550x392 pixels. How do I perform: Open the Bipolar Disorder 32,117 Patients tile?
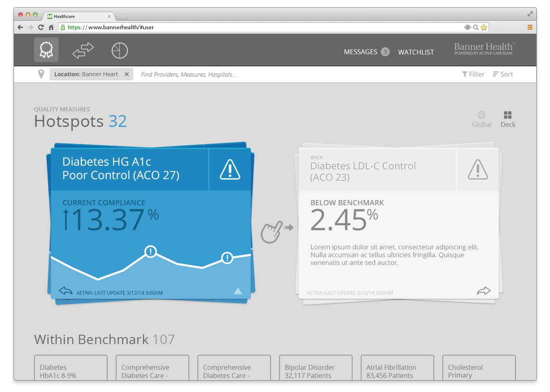pos(316,368)
